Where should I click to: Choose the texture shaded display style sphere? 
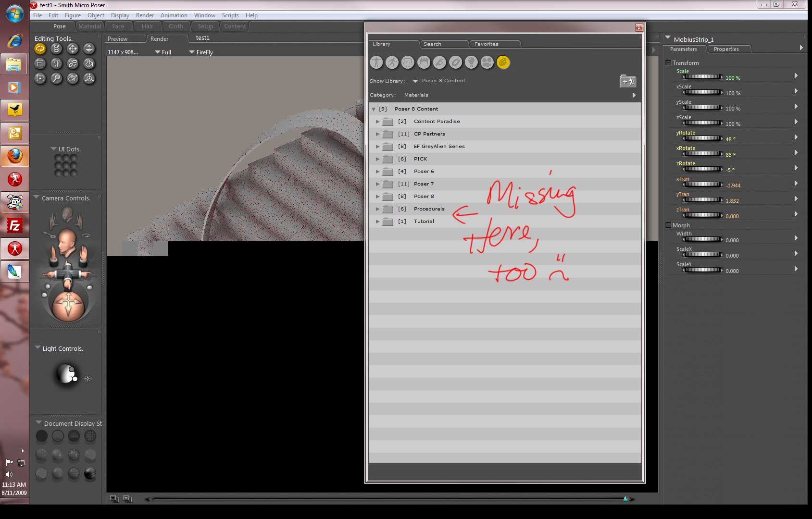click(90, 474)
